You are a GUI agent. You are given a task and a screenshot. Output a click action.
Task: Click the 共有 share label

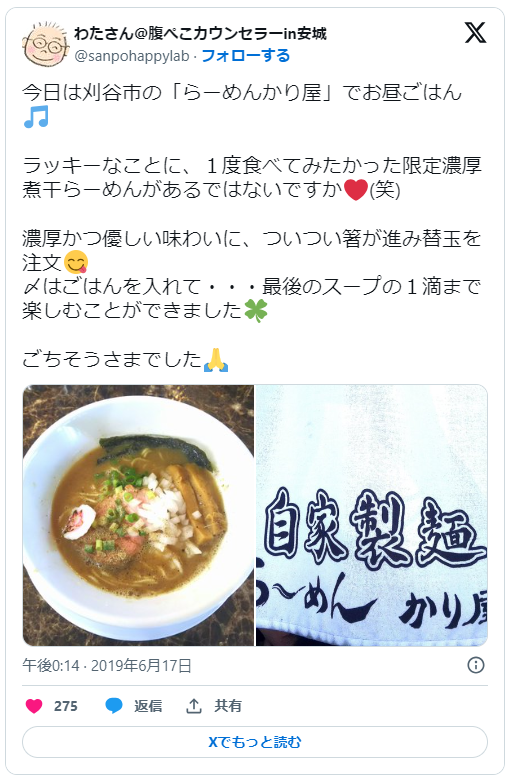[228, 706]
